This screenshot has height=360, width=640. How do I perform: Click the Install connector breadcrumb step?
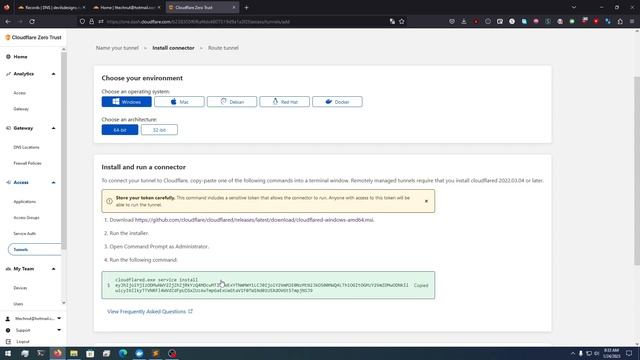173,48
